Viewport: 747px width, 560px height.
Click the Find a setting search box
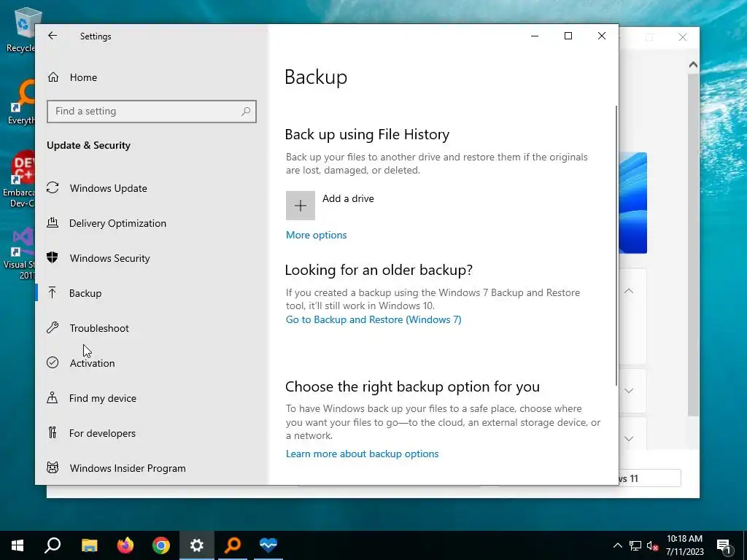coord(152,112)
